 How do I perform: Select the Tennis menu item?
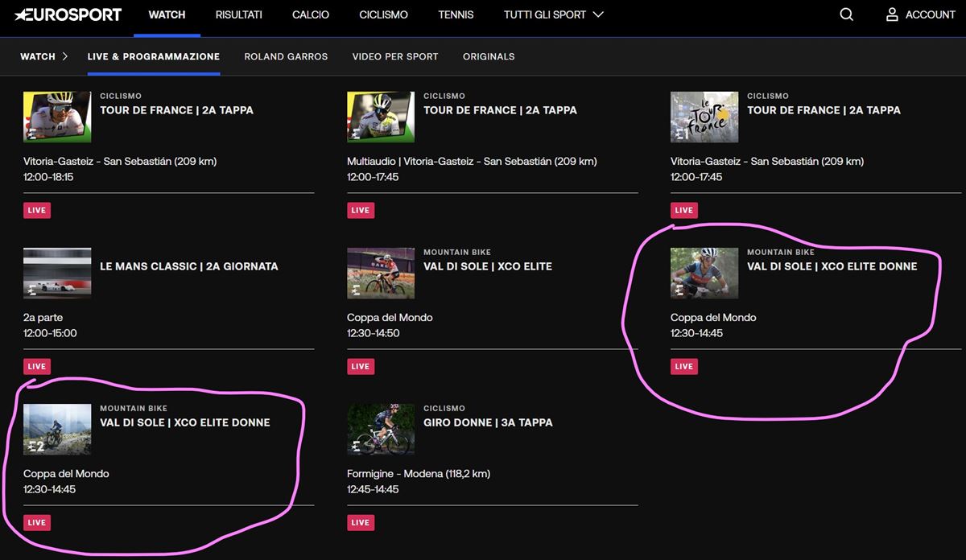(456, 14)
